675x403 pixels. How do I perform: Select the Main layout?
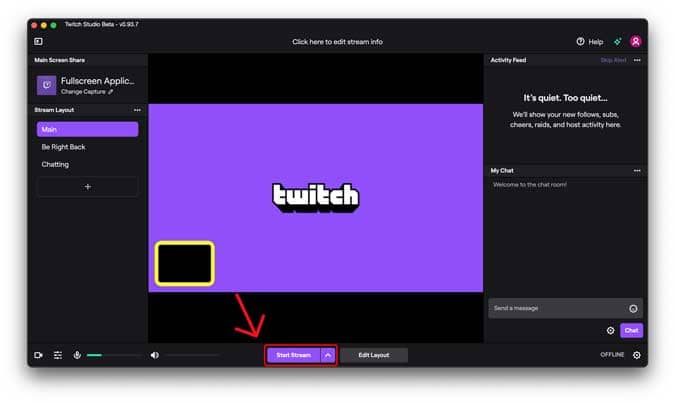[x=87, y=129]
